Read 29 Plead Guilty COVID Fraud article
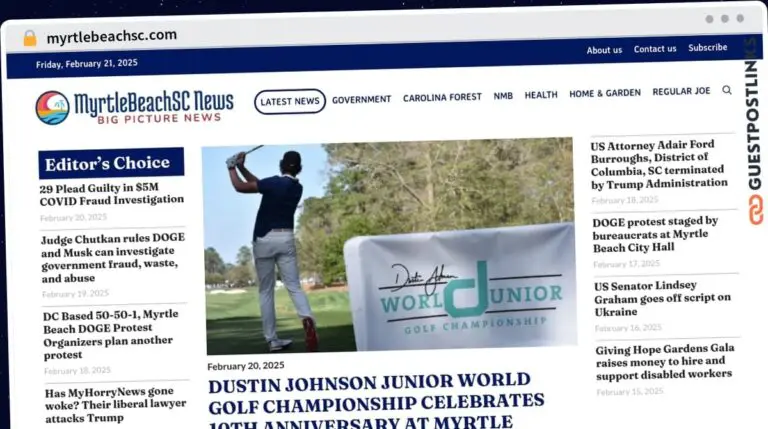 (x=112, y=194)
